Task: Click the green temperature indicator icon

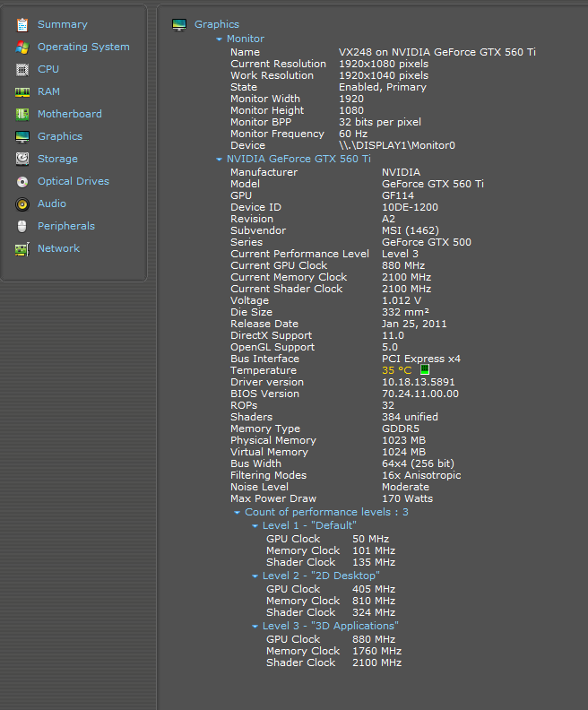Action: (x=425, y=370)
